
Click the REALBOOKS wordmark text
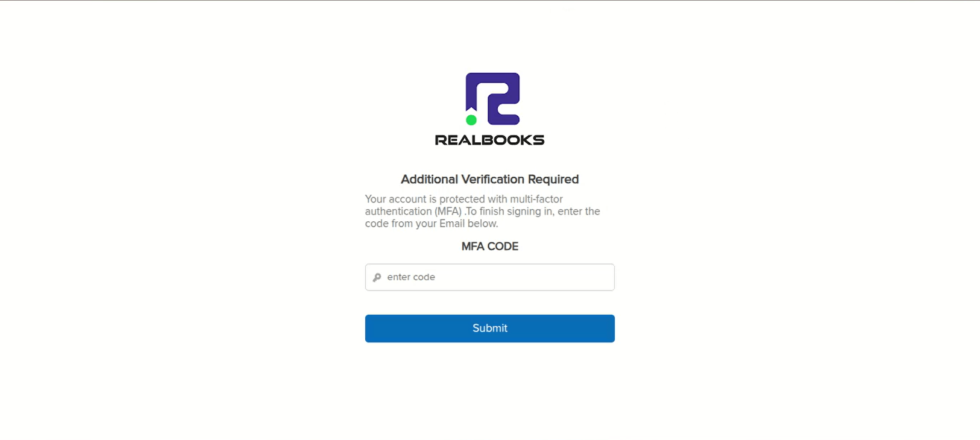pyautogui.click(x=489, y=140)
